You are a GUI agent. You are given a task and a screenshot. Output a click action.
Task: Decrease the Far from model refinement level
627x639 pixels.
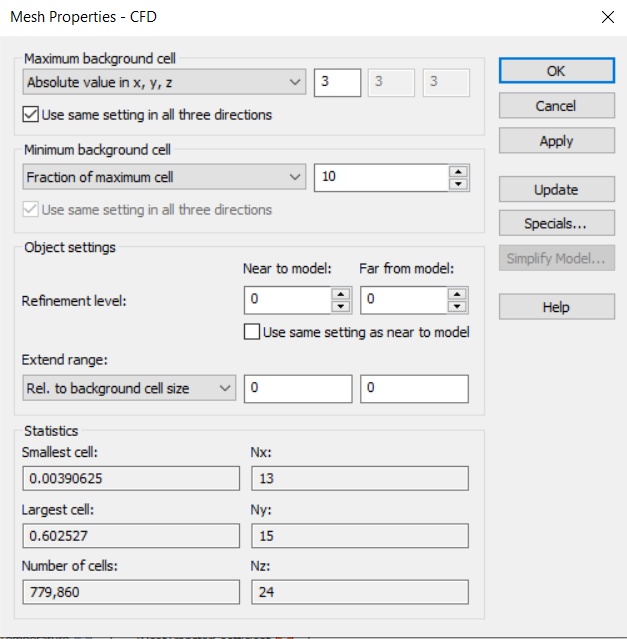(458, 306)
